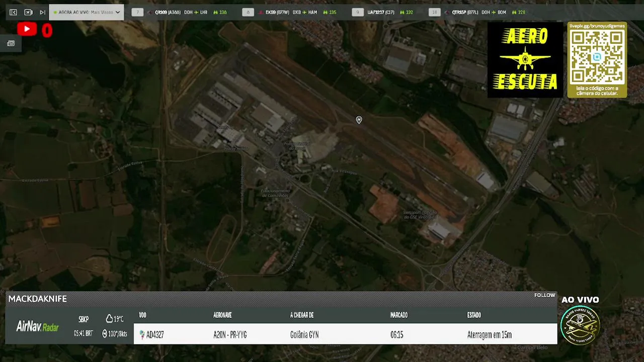Viewport: 644px width, 362px height.
Task: Click the MARCADO column header
Action: pos(399,315)
